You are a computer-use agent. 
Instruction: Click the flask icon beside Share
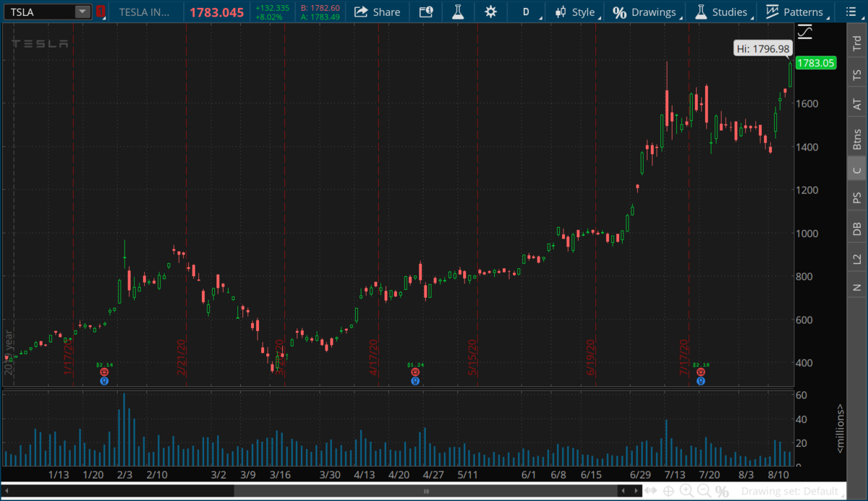pyautogui.click(x=458, y=12)
